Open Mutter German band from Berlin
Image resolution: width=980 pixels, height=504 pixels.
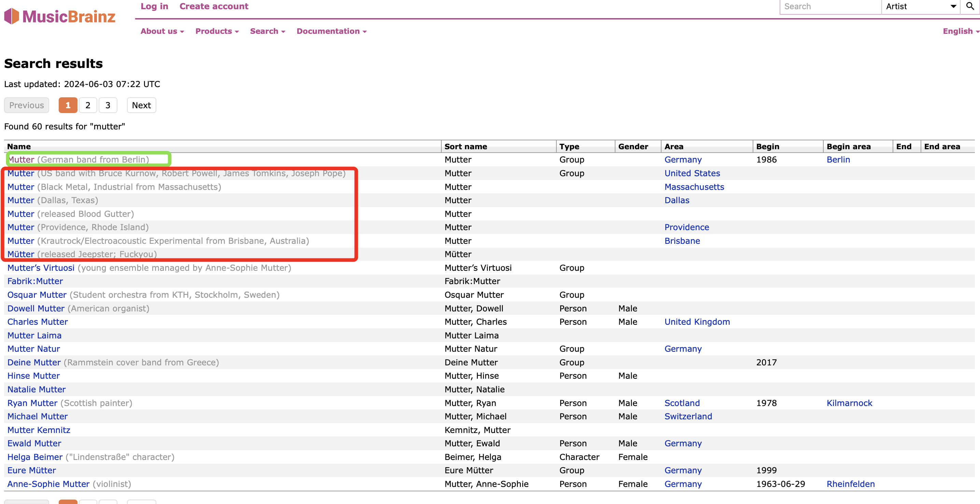click(x=21, y=159)
